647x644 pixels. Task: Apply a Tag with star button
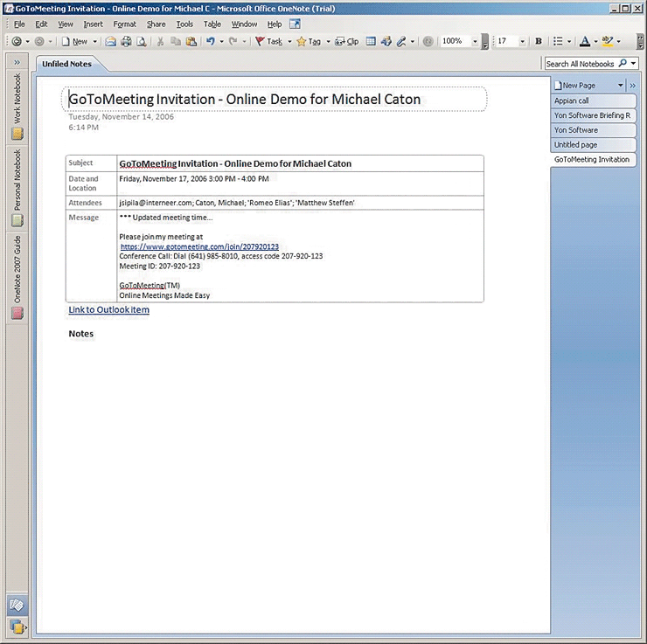tap(309, 41)
